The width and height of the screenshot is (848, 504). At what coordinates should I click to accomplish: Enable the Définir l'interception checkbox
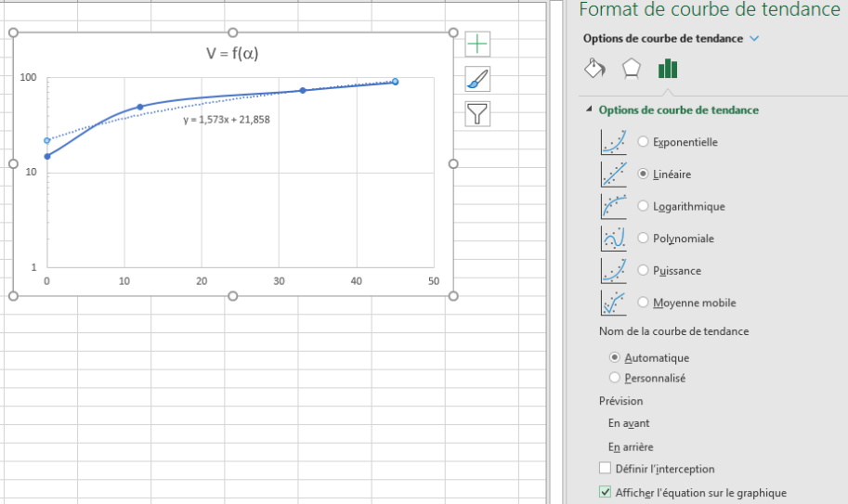click(x=606, y=469)
